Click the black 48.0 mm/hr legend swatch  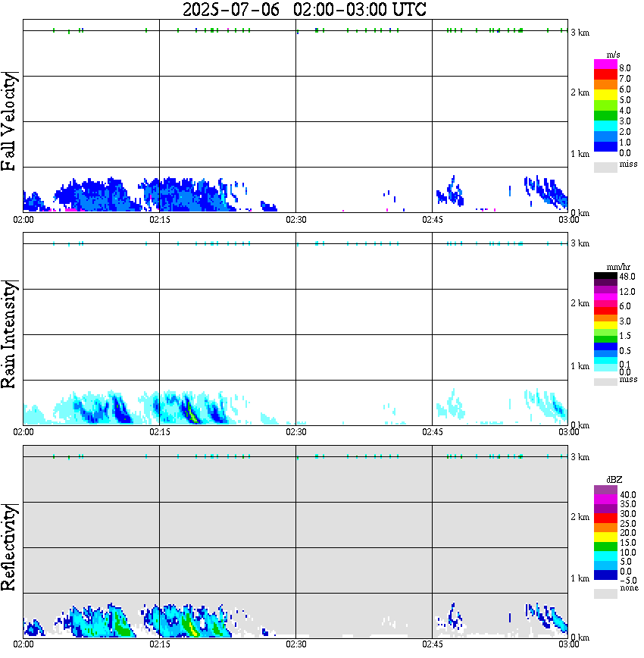tap(605, 276)
